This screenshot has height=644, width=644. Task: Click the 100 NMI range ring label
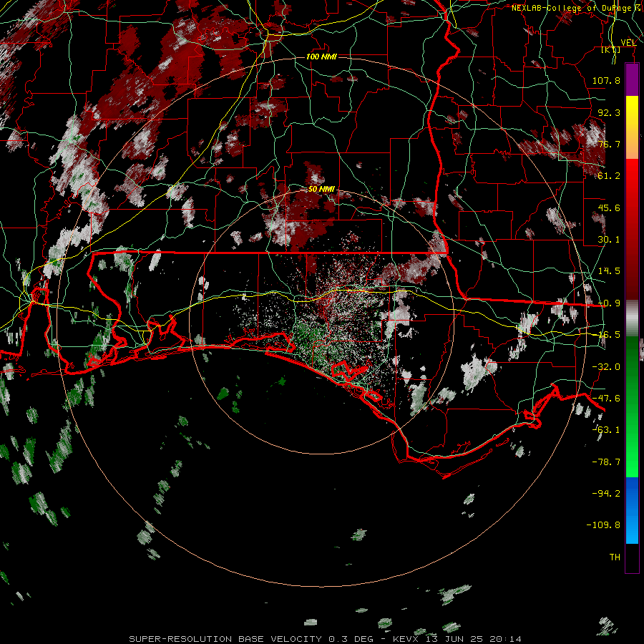tap(321, 57)
